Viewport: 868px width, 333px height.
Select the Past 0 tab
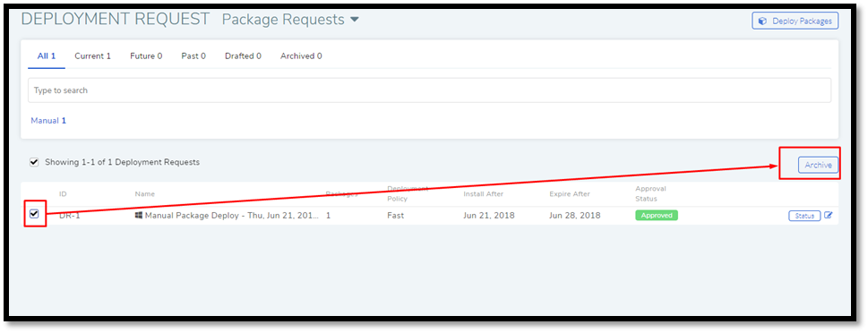coord(193,55)
